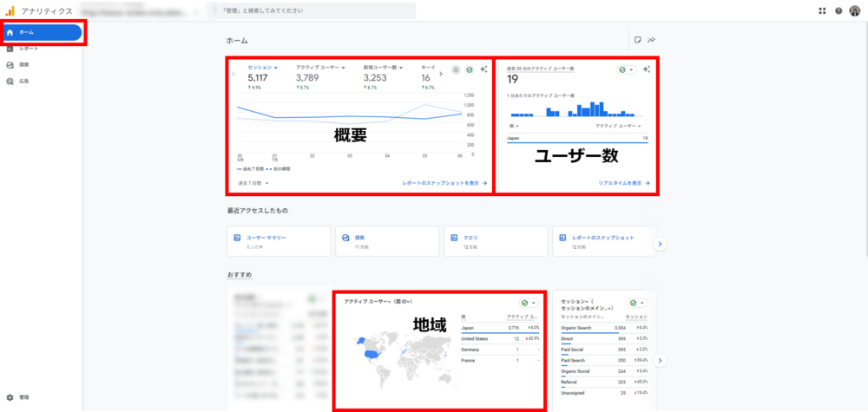This screenshot has height=412, width=868.
Task: Open the Google apps grid icon
Action: click(x=822, y=10)
